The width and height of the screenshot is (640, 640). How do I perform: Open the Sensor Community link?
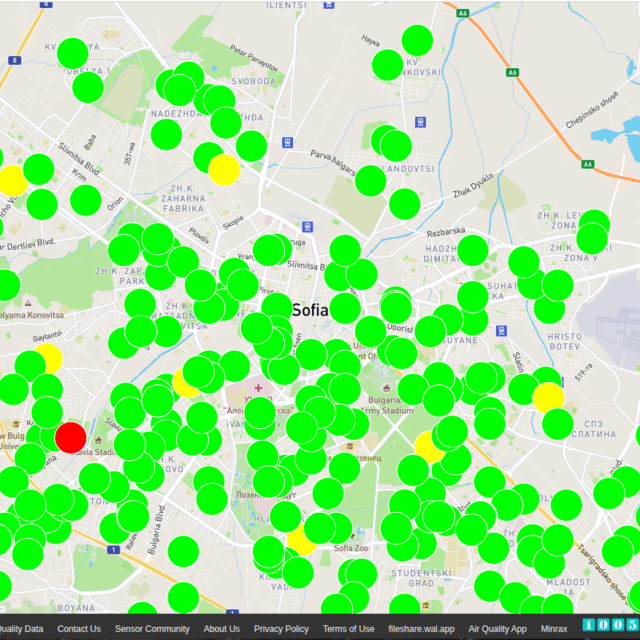[152, 629]
